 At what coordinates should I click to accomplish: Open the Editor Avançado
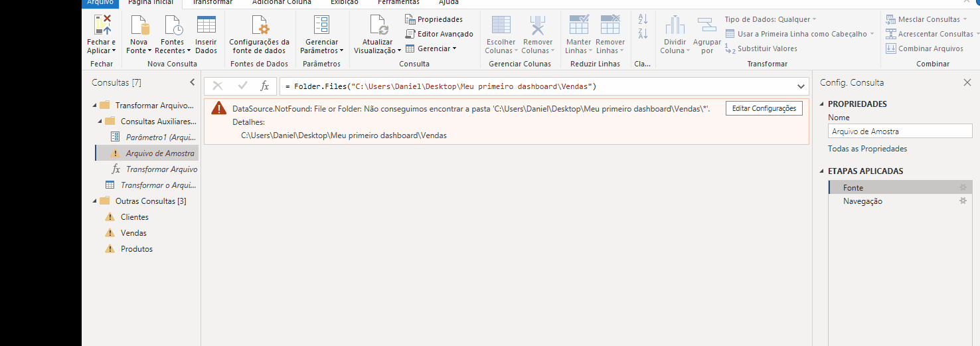(x=440, y=34)
